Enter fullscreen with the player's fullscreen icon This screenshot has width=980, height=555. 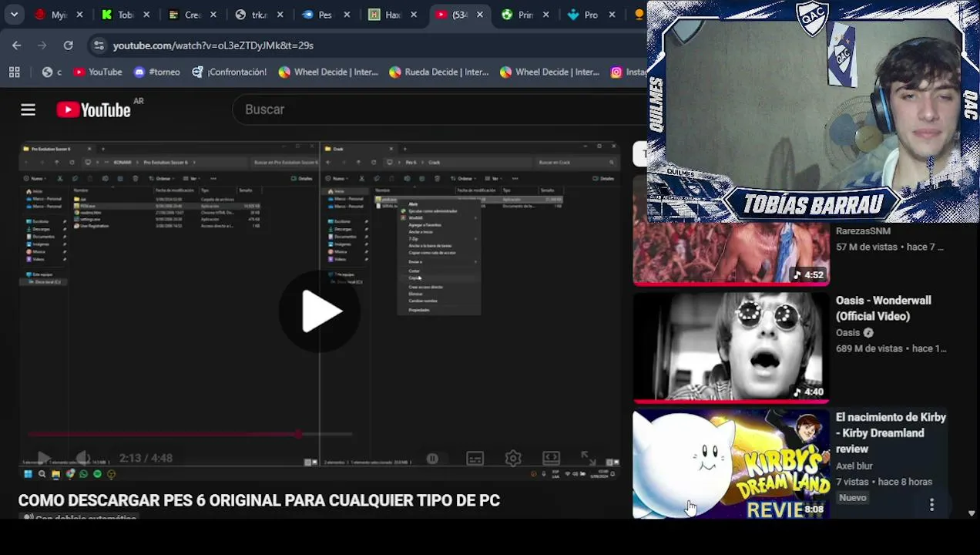pos(589,458)
